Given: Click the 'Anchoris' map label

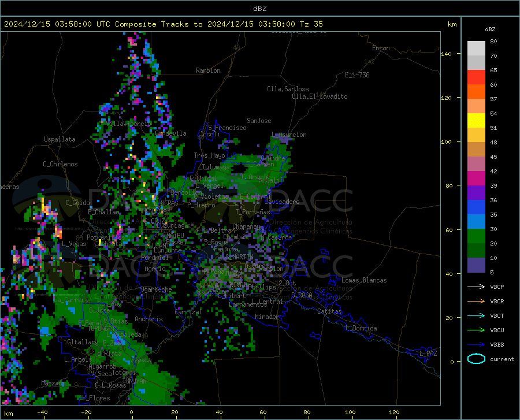Looking at the screenshot, I should [x=148, y=319].
